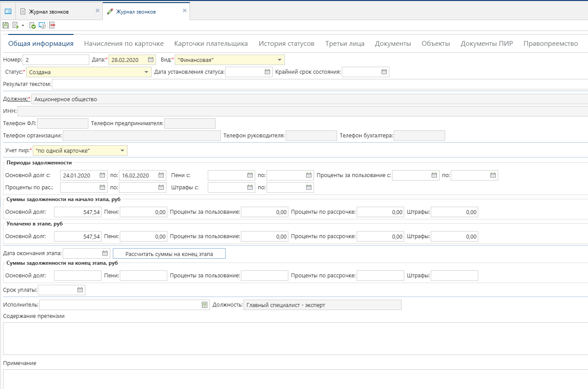The image size is (588, 389).
Task: Close the active Журнал звонков edit tab
Action: point(185,11)
